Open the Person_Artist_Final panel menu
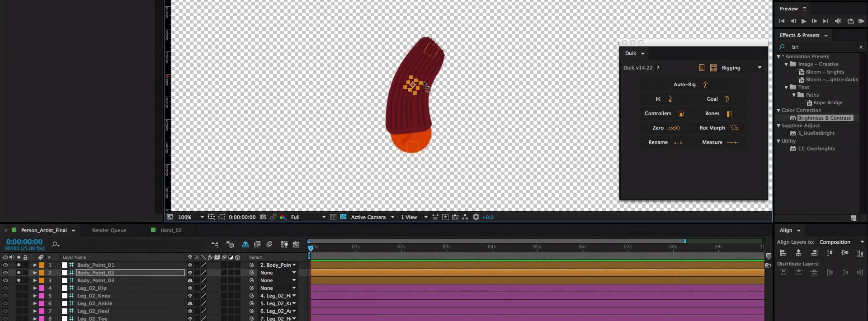 click(73, 230)
